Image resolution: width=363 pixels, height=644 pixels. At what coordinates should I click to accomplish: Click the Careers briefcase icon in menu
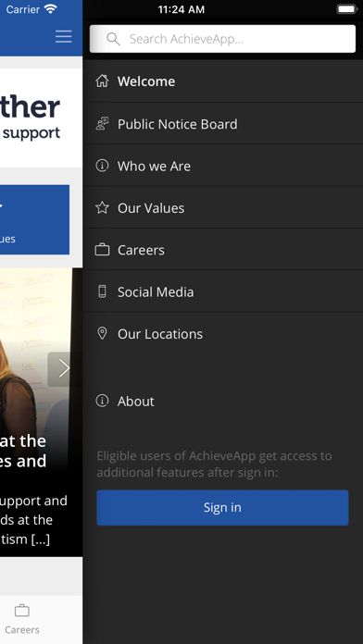point(102,250)
